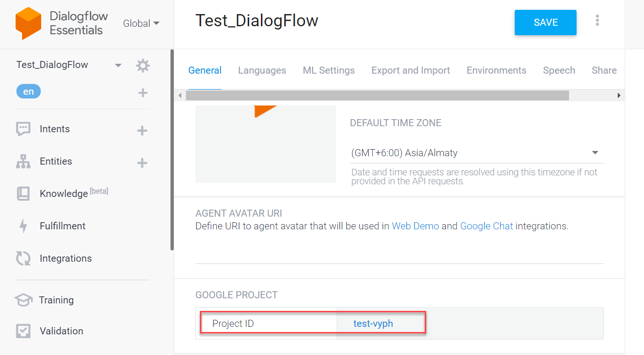Switch to Export and Import tab
Screen dimensions: 644x355
pyautogui.click(x=410, y=70)
